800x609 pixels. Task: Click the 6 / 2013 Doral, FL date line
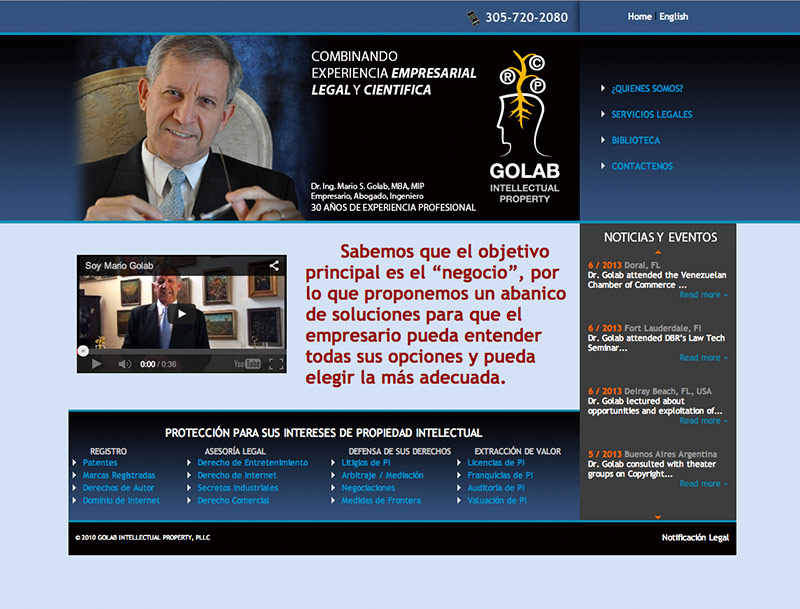click(624, 265)
